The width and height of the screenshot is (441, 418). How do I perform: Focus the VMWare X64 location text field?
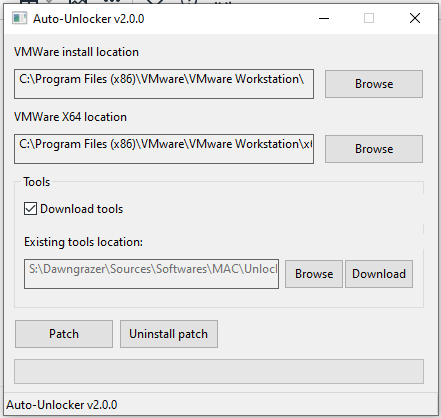[164, 149]
